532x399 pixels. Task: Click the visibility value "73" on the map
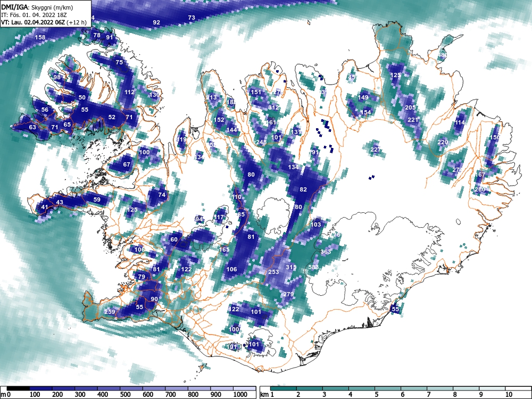192,18
